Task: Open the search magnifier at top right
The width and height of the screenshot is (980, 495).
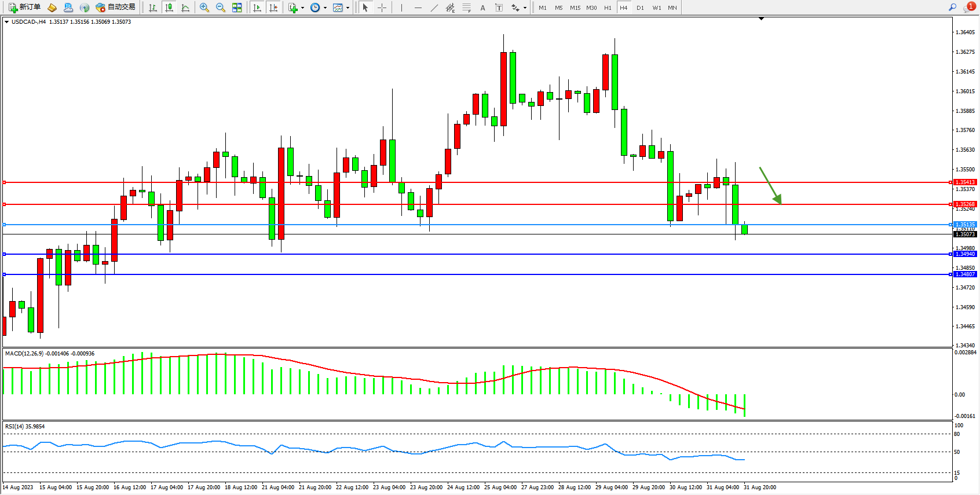Action: point(952,8)
